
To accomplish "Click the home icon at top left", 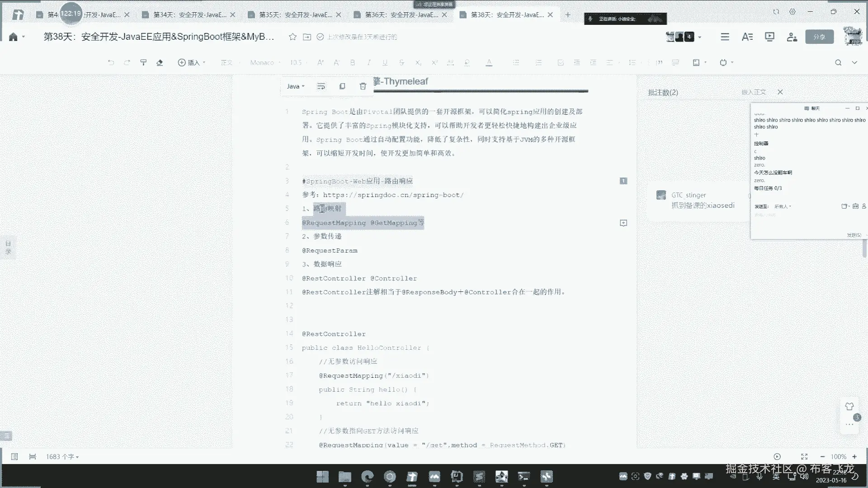I will click(13, 37).
